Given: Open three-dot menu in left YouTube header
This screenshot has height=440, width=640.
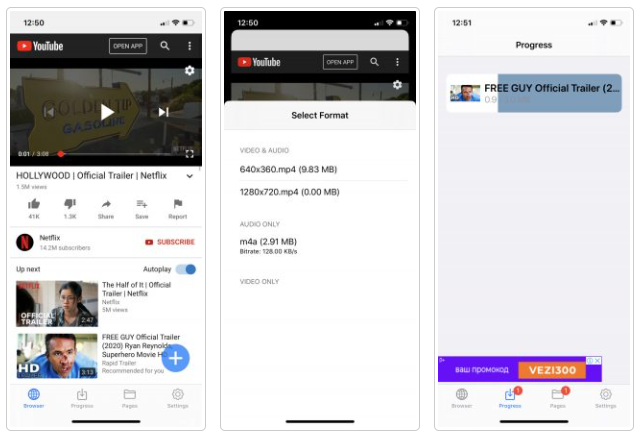Looking at the screenshot, I should coord(189,46).
